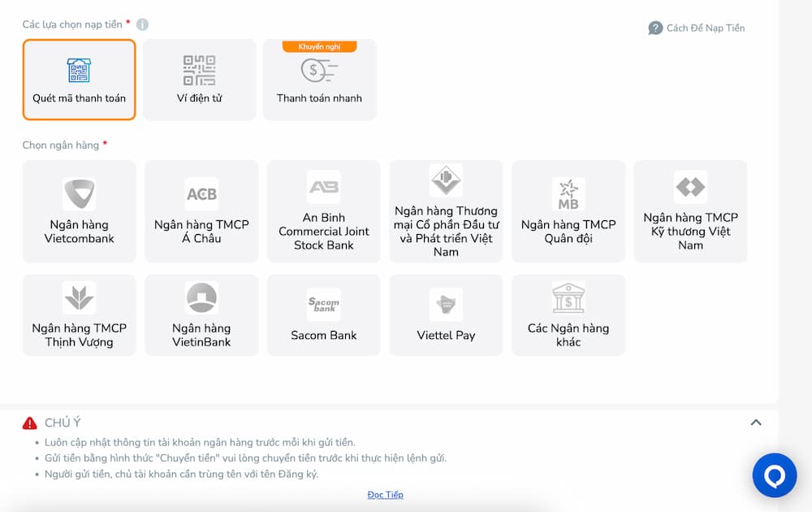Viewport: 812px width, 512px height.
Task: Click the Sacom Bank logo icon
Action: tap(323, 305)
